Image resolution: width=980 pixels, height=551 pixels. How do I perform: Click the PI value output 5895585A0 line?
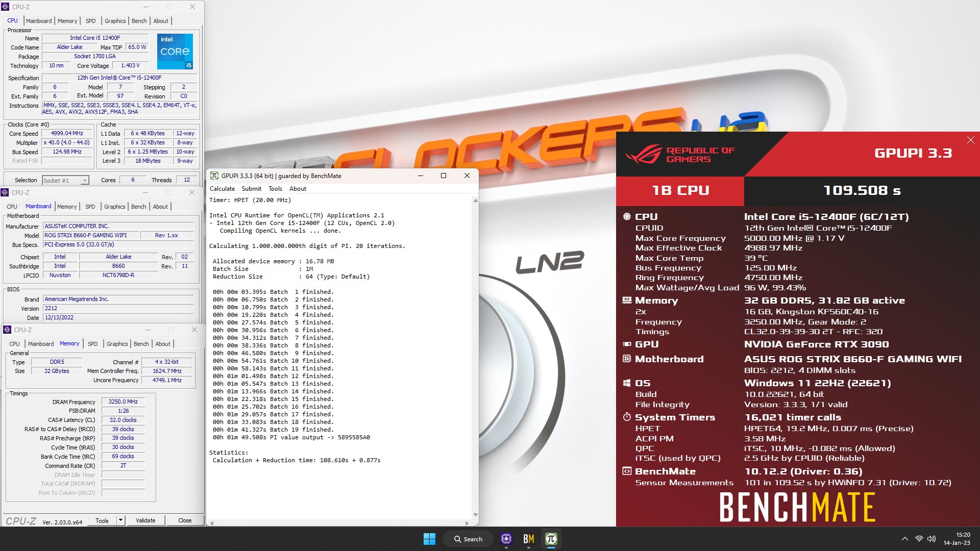coord(291,437)
